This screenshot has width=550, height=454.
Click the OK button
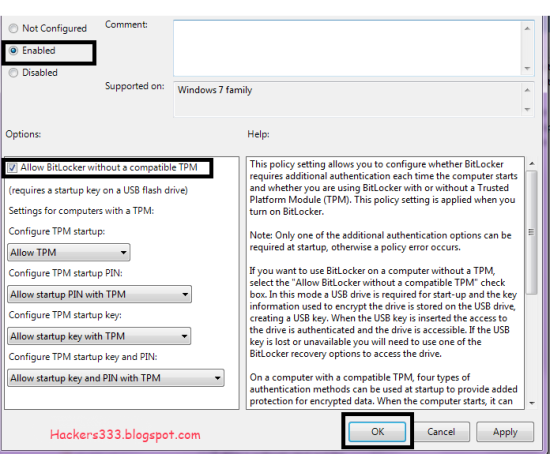point(377,432)
